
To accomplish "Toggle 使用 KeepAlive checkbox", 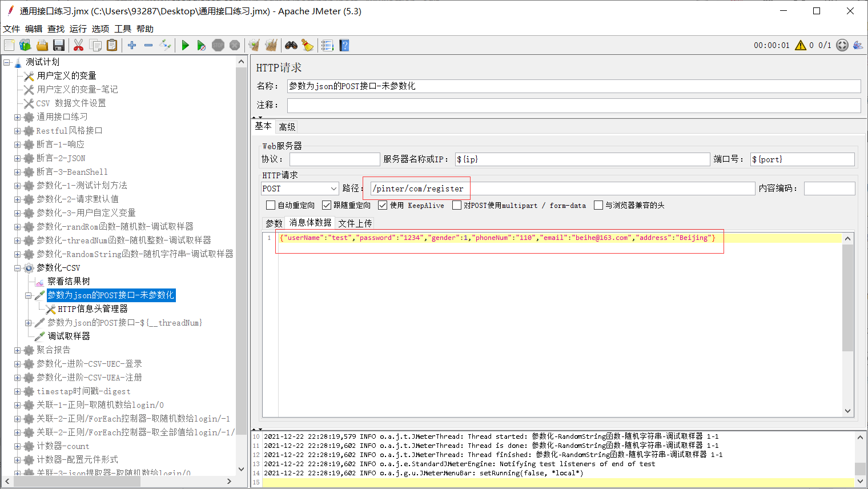I will [383, 205].
